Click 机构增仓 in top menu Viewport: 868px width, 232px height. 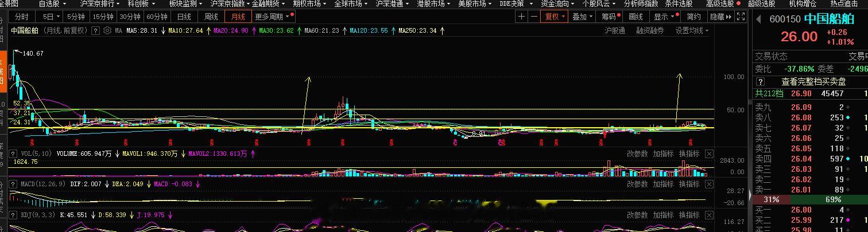pyautogui.click(x=803, y=3)
